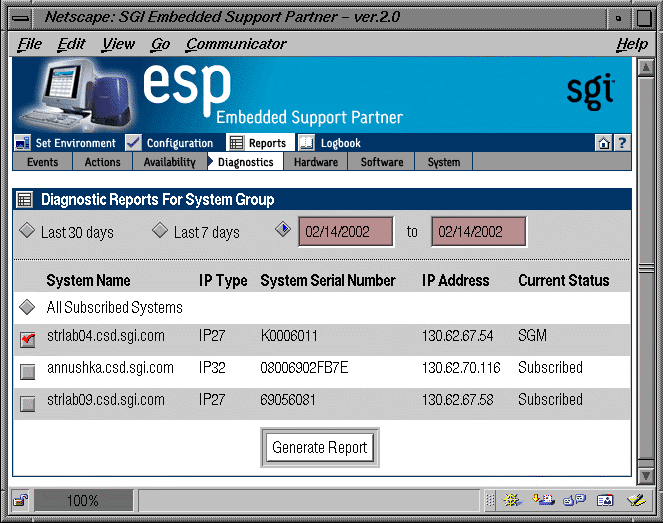Switch to the System tab
Screen dimensions: 663x523
[444, 162]
